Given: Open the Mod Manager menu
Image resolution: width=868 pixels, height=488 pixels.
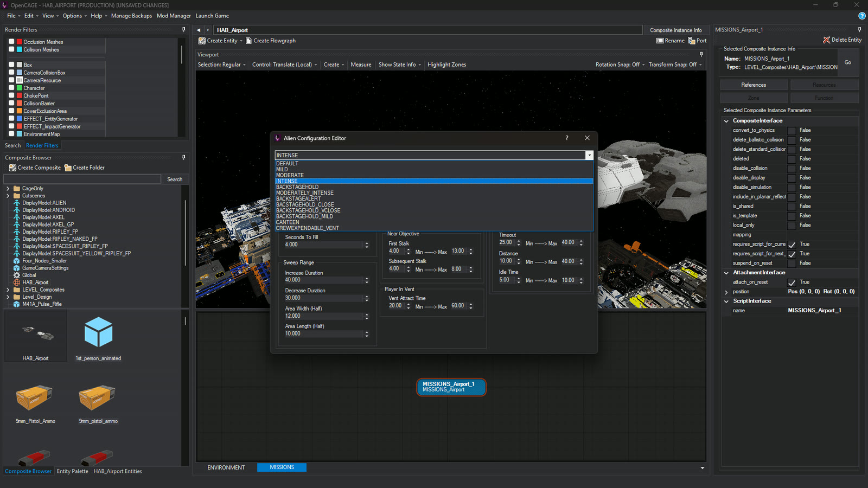Looking at the screenshot, I should tap(174, 16).
